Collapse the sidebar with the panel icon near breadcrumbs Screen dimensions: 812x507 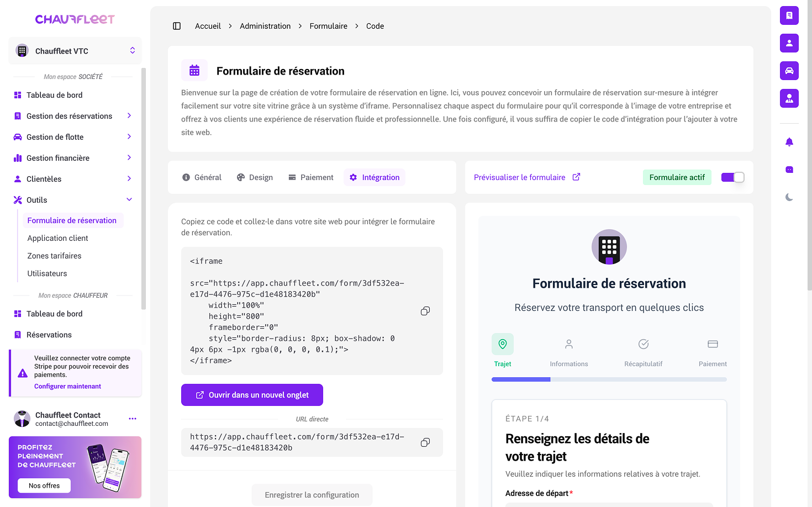tap(176, 26)
